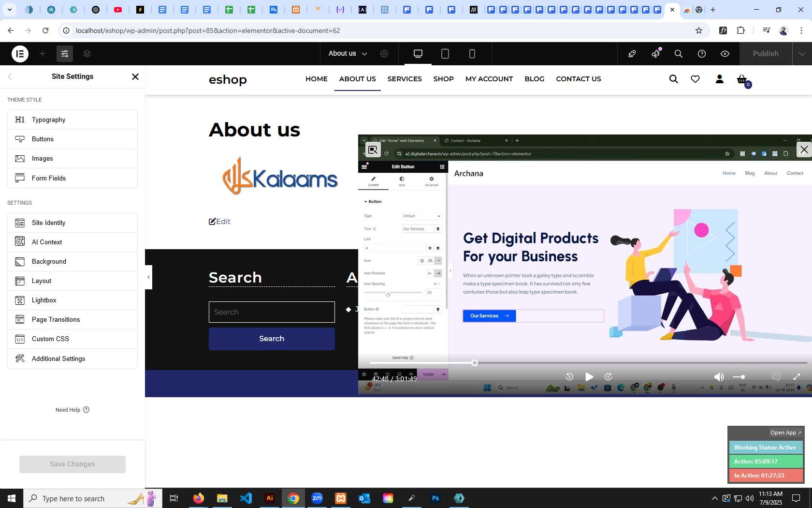Close the Site Settings panel
Viewport: 812px width, 508px height.
[x=135, y=76]
